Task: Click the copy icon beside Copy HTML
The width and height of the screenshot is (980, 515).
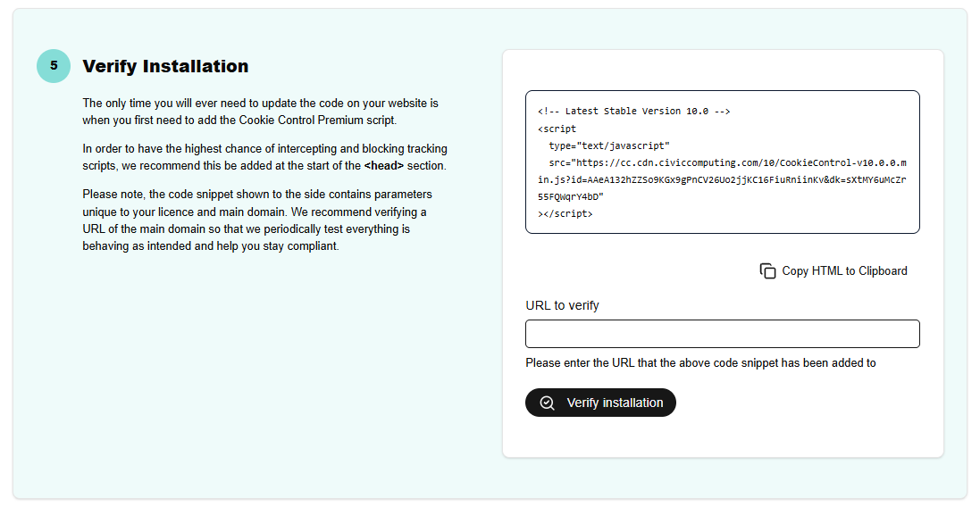Action: pos(767,271)
